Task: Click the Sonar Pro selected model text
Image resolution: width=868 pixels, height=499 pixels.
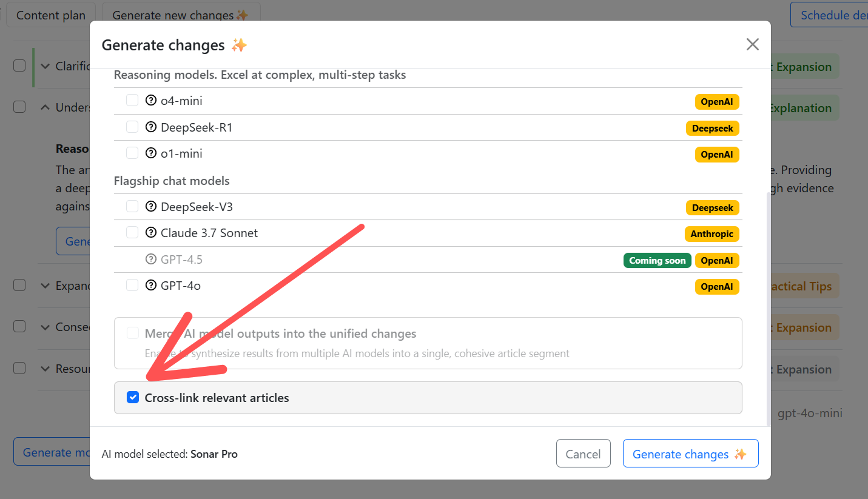Action: [214, 454]
